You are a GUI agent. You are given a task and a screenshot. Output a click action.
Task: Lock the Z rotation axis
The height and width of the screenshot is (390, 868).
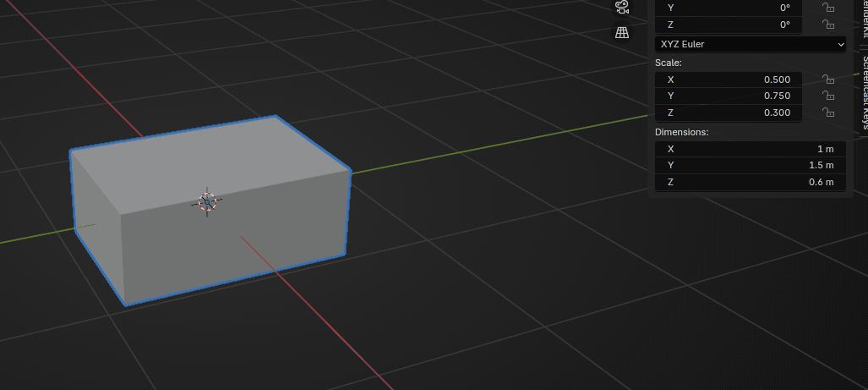[x=828, y=25]
